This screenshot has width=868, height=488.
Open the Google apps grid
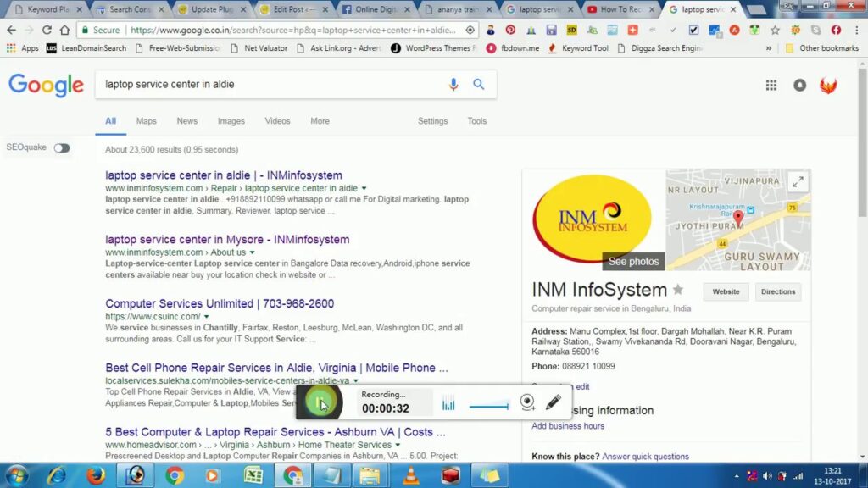click(x=771, y=86)
